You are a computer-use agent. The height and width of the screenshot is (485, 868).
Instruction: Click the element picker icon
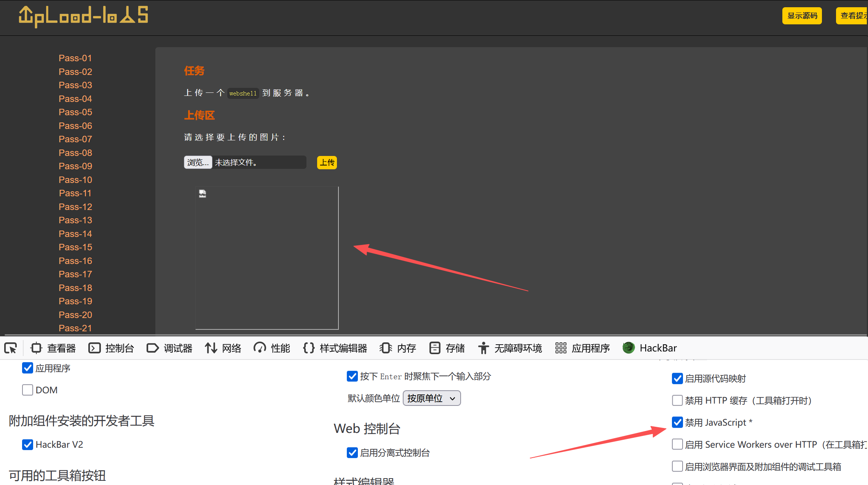tap(11, 348)
